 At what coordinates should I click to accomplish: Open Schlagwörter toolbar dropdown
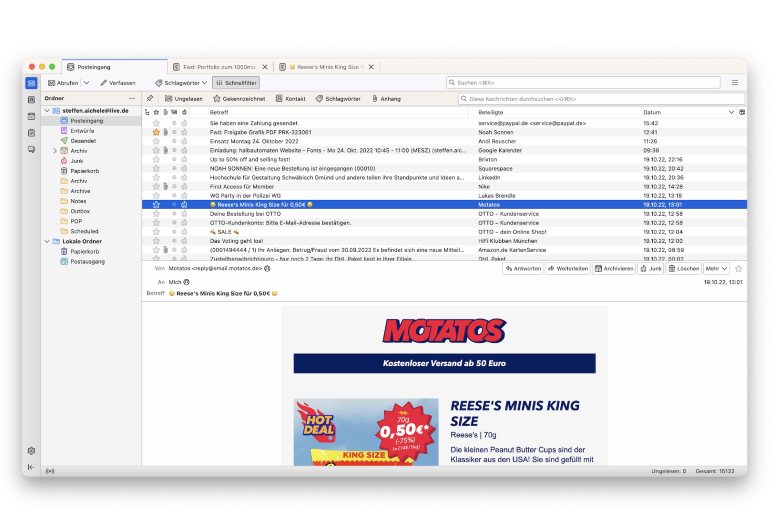pos(181,83)
